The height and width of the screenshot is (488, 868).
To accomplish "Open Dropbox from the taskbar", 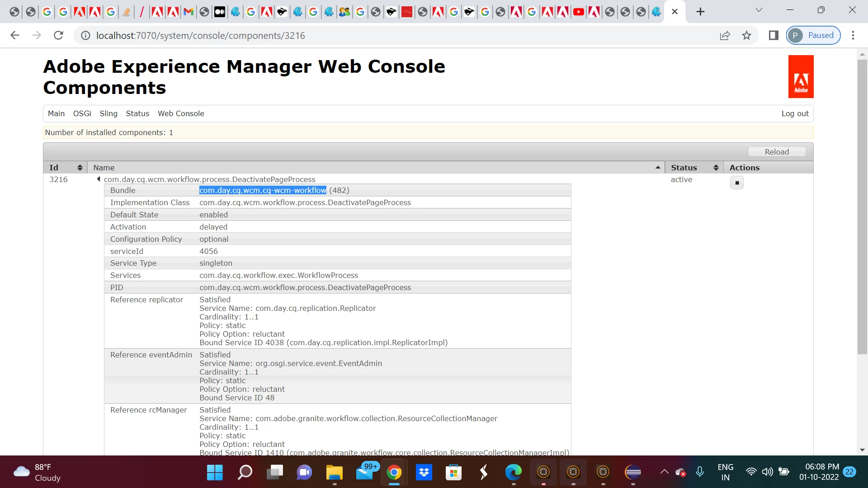I will coord(424,473).
